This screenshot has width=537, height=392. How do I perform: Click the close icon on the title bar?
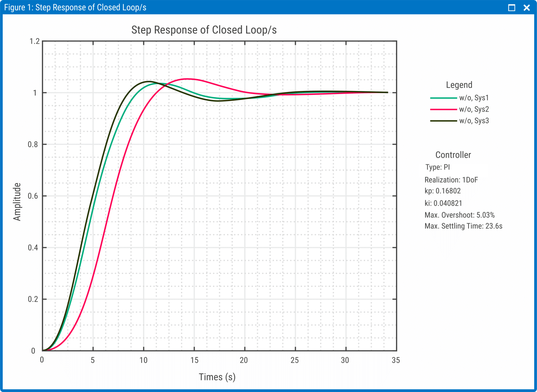pos(527,7)
